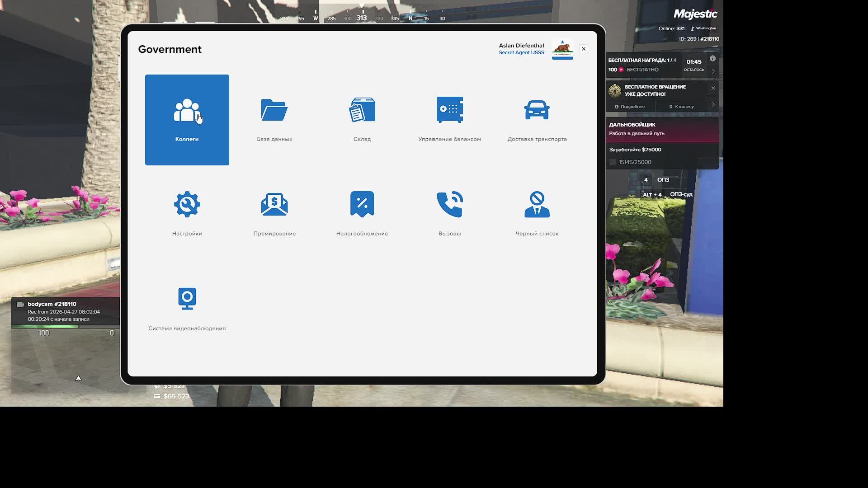
Task: Open the Премирование bonus envelope icon
Action: pos(274,204)
